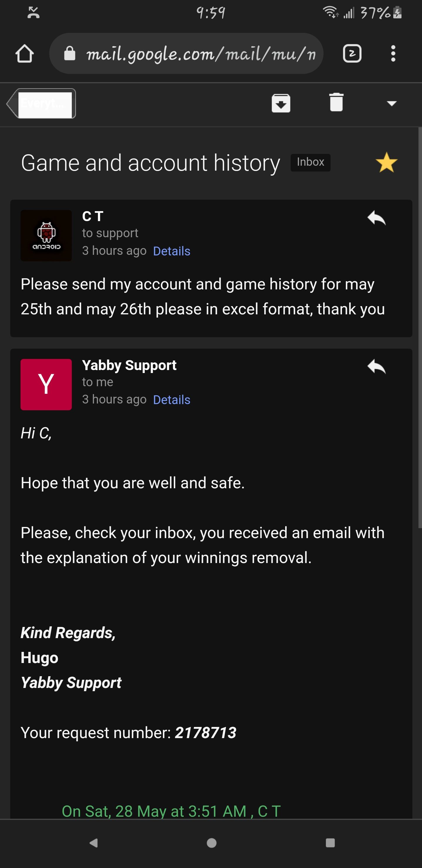Tap C T's Android avatar thumbnail
This screenshot has width=422, height=868.
click(x=46, y=235)
